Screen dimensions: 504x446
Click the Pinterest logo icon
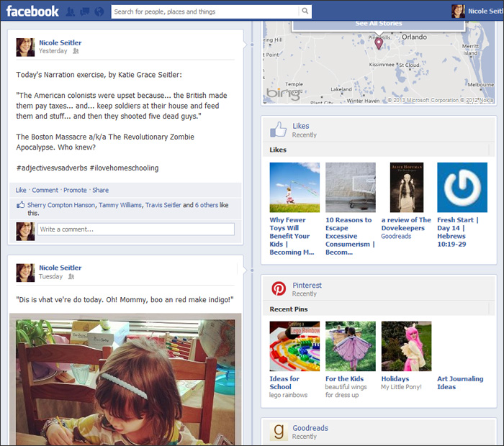279,288
